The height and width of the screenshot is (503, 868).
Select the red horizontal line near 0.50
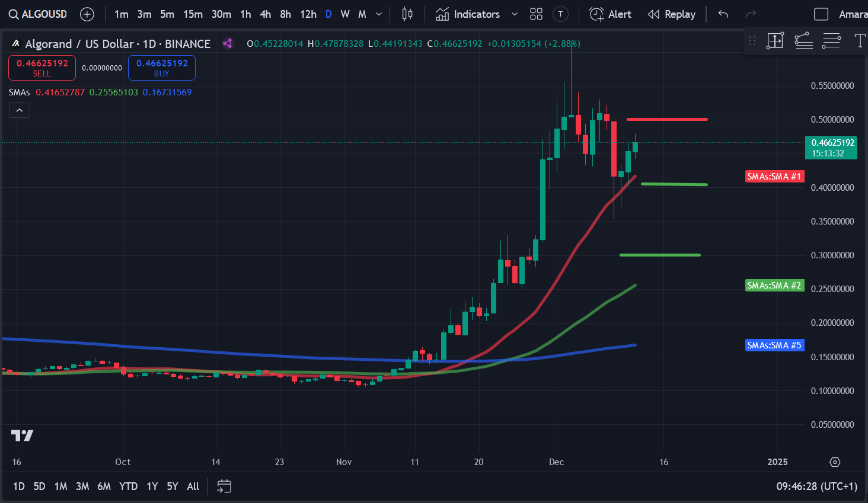pyautogui.click(x=667, y=119)
